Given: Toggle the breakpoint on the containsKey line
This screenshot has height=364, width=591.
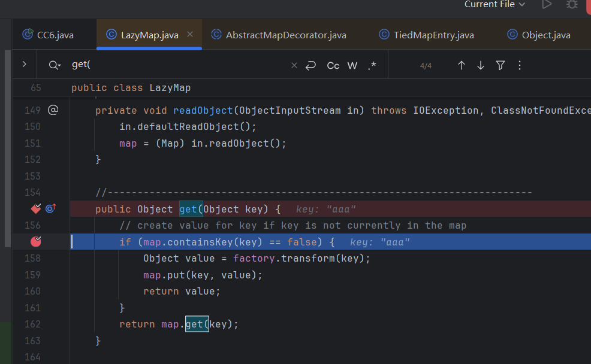Looking at the screenshot, I should [36, 241].
